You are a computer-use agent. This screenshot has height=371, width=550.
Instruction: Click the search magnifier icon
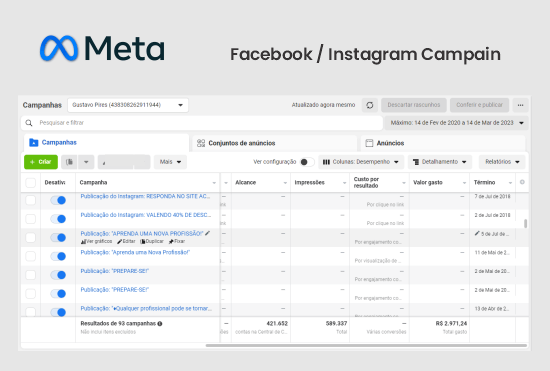[x=29, y=123]
